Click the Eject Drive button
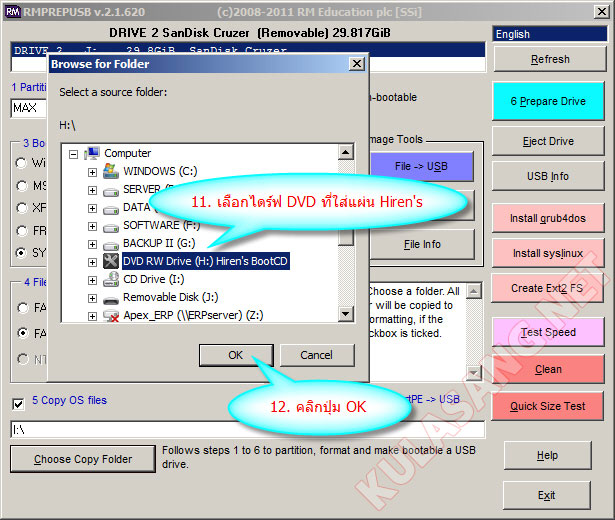The width and height of the screenshot is (615, 520). click(x=548, y=141)
